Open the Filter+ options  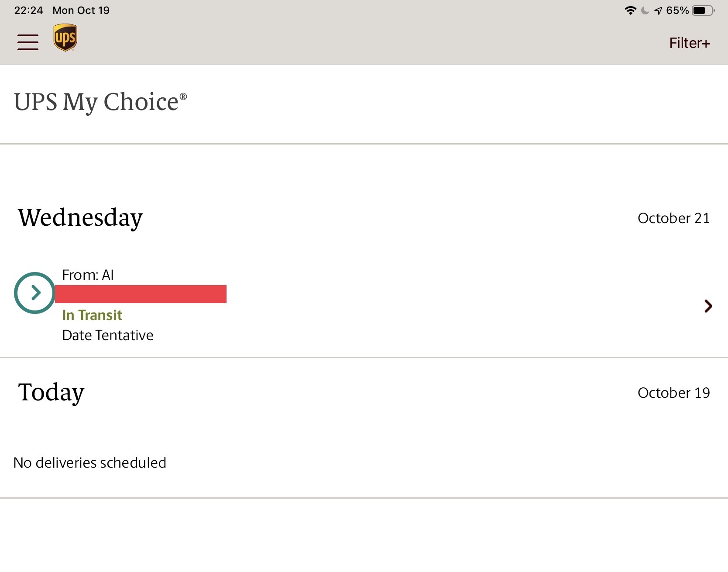pyautogui.click(x=690, y=43)
